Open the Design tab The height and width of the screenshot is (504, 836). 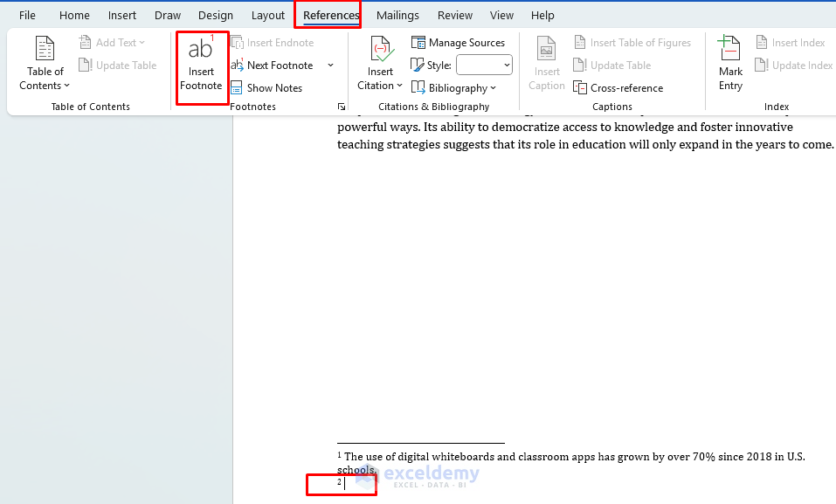[216, 16]
